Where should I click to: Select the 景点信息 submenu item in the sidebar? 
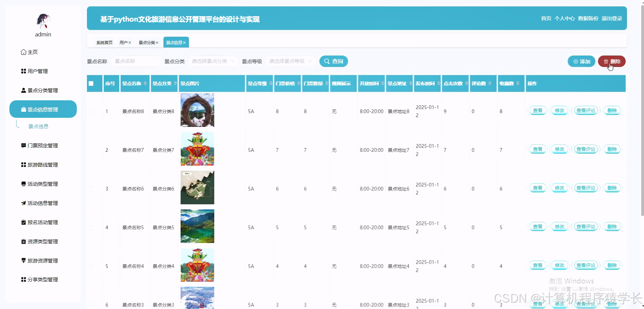38,127
